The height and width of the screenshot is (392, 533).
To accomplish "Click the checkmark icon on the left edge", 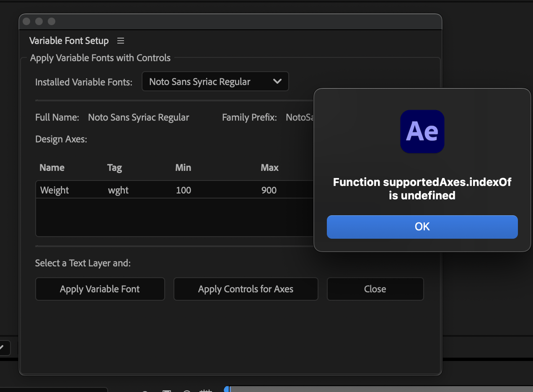I will coord(3,348).
